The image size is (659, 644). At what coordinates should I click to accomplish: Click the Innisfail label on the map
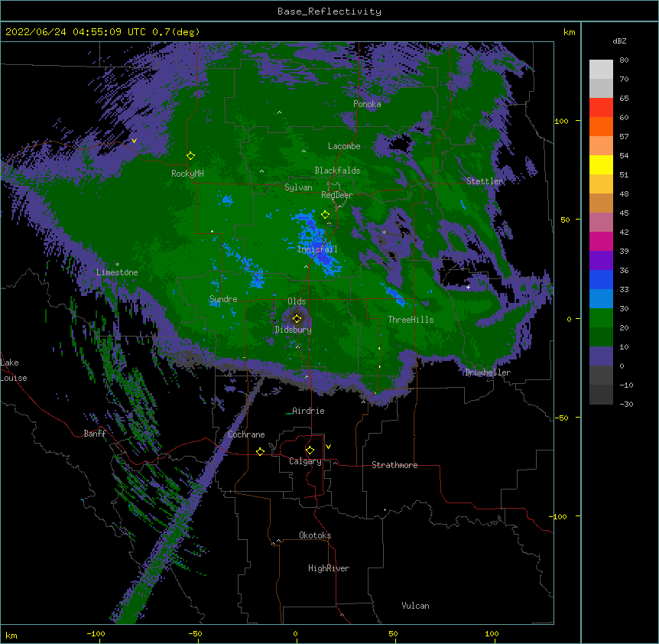(317, 249)
